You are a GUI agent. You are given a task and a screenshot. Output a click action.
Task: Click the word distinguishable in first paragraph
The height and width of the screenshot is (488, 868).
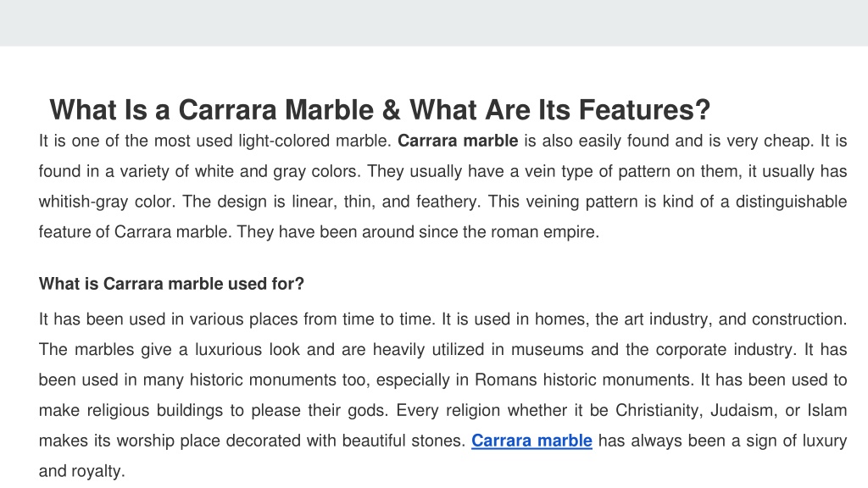click(x=791, y=202)
